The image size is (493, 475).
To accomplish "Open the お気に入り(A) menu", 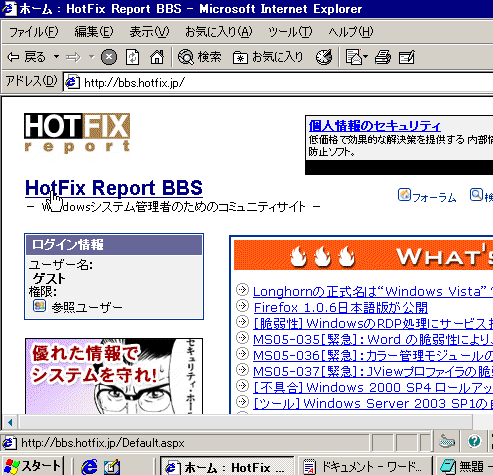I will tap(219, 32).
